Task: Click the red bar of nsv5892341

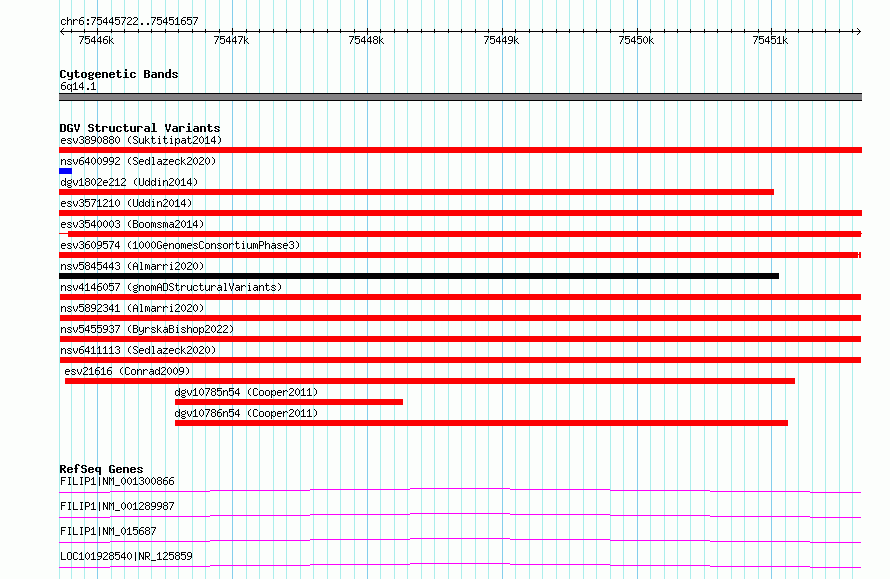Action: [x=460, y=318]
